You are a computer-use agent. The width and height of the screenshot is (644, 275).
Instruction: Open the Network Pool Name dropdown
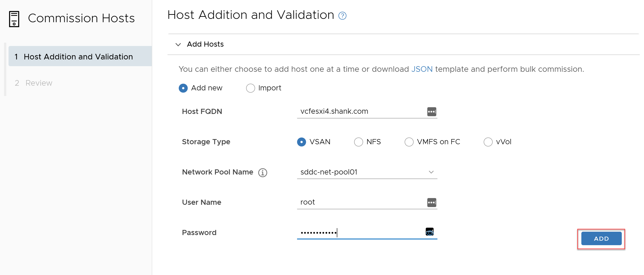tap(367, 172)
